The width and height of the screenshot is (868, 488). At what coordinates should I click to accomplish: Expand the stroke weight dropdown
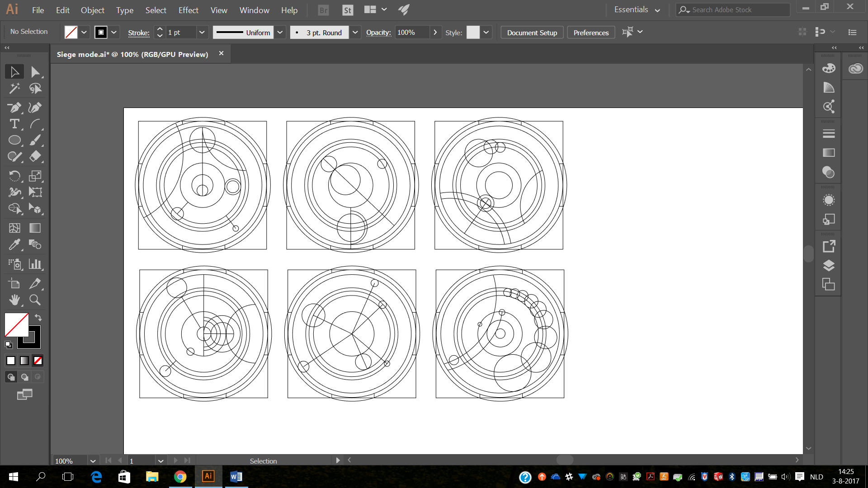tap(202, 33)
